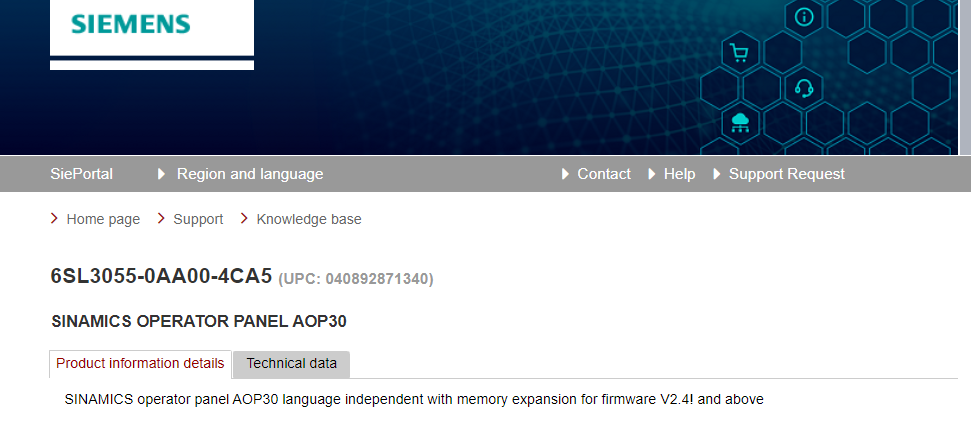Go to Home page breadcrumb link
Image resolution: width=971 pixels, height=421 pixels.
click(x=103, y=219)
